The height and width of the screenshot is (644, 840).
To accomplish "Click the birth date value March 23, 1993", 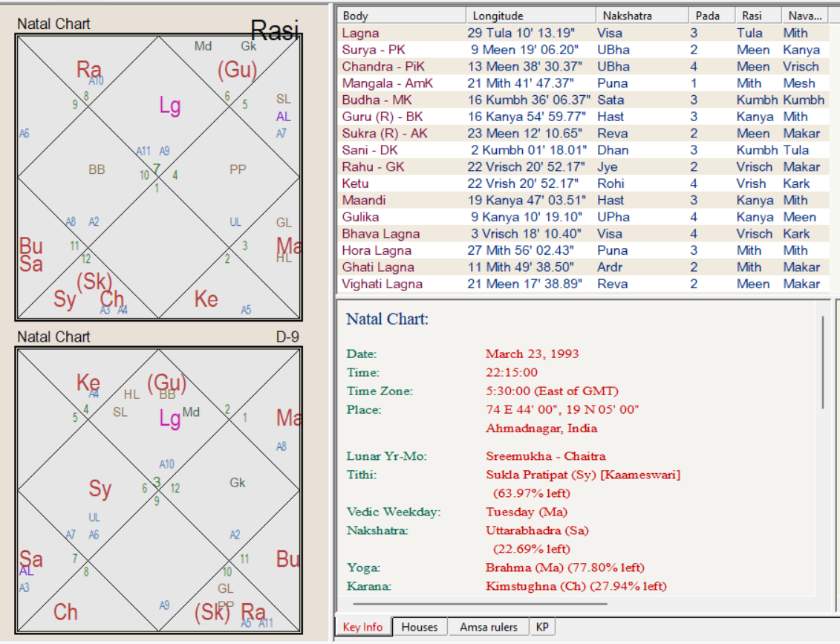I will [532, 354].
